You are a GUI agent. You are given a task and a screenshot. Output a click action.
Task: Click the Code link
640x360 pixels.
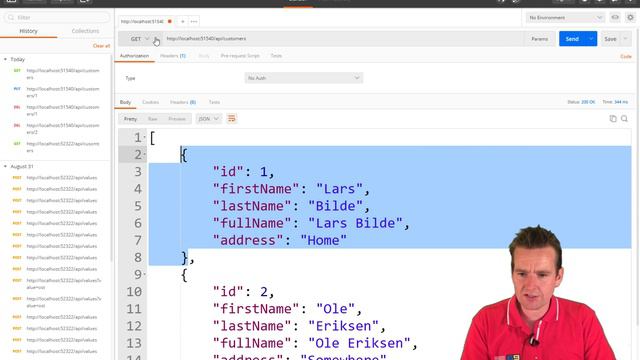626,56
